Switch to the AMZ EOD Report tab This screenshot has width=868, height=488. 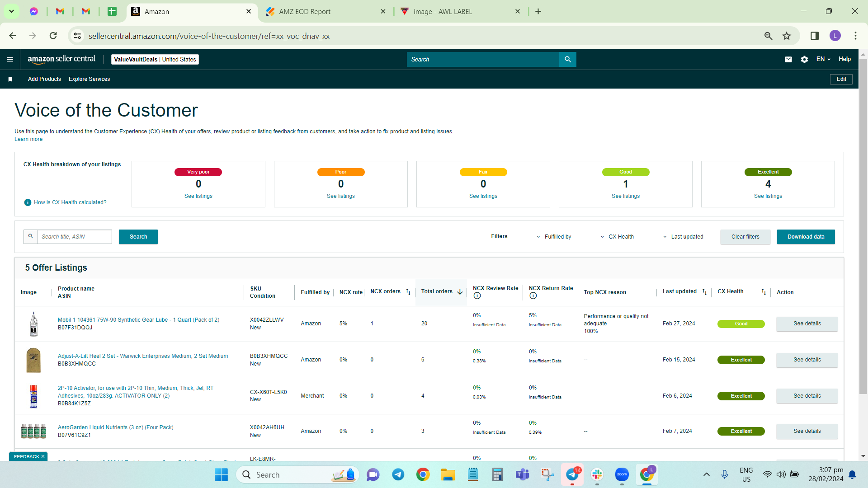325,12
